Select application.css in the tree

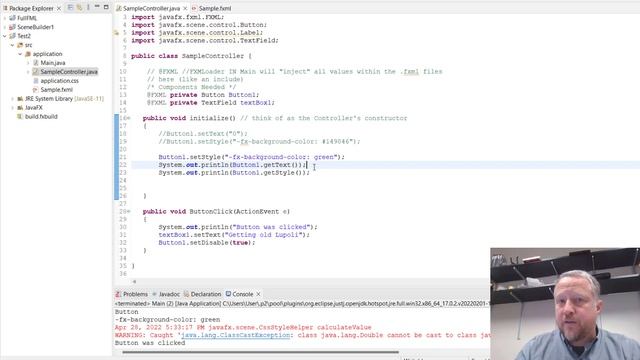(60, 81)
